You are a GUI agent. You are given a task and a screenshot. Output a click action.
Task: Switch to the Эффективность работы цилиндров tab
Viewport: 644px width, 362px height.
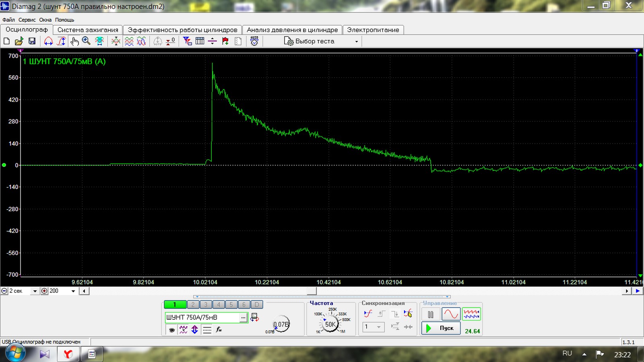pos(182,30)
